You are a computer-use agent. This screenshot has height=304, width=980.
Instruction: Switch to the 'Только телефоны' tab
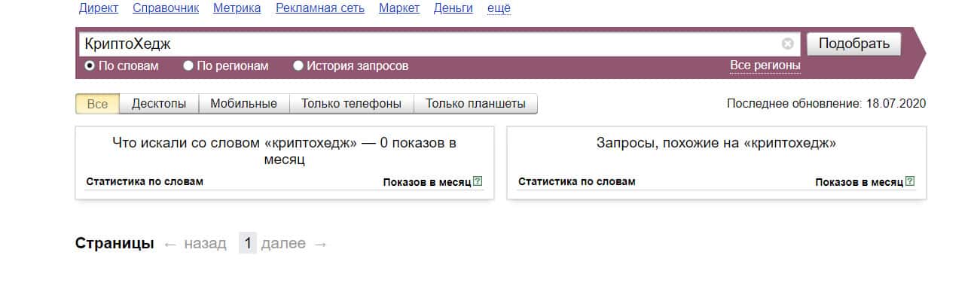pos(352,104)
